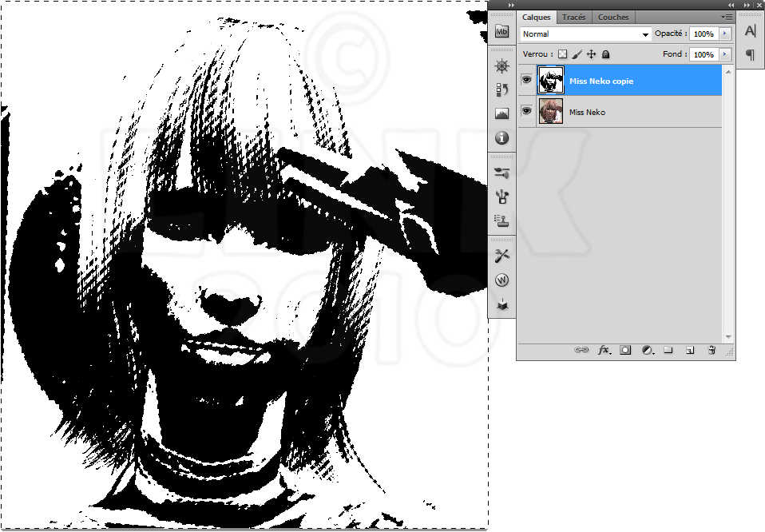This screenshot has width=765, height=532.
Task: Click the Fond 100% value field
Action: [703, 54]
